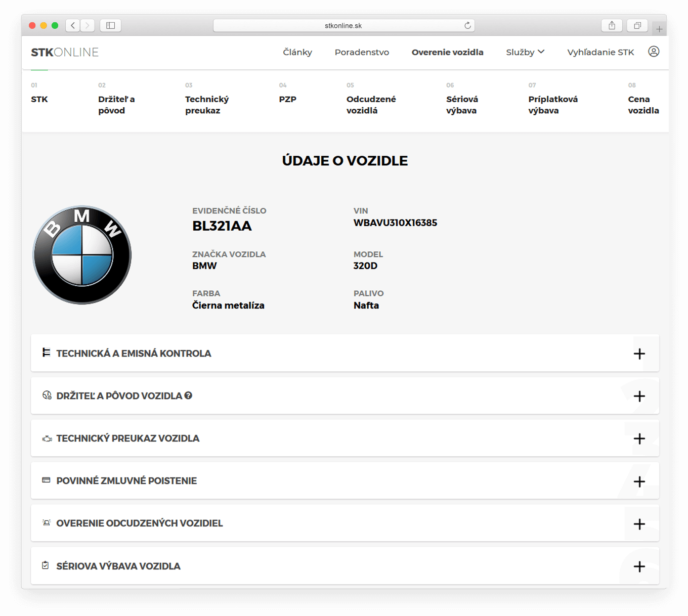
Task: Click the Držiteľ a pôvod globe icon
Action: tap(47, 395)
